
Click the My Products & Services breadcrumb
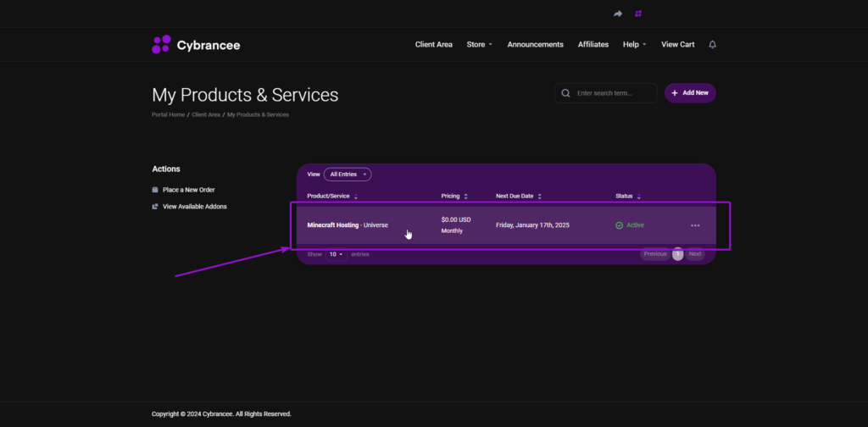pos(258,115)
